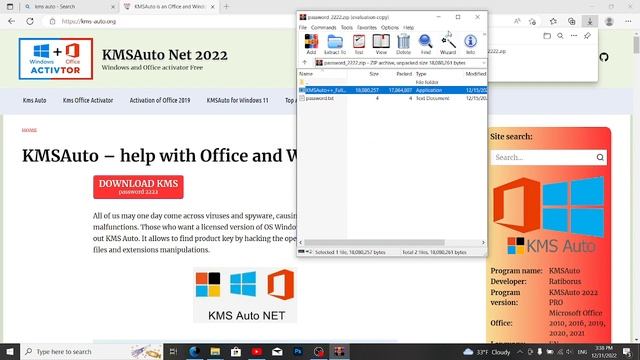Image resolution: width=640 pixels, height=360 pixels.
Task: Click the Read aloud icon in Edge
Action: (x=517, y=21)
